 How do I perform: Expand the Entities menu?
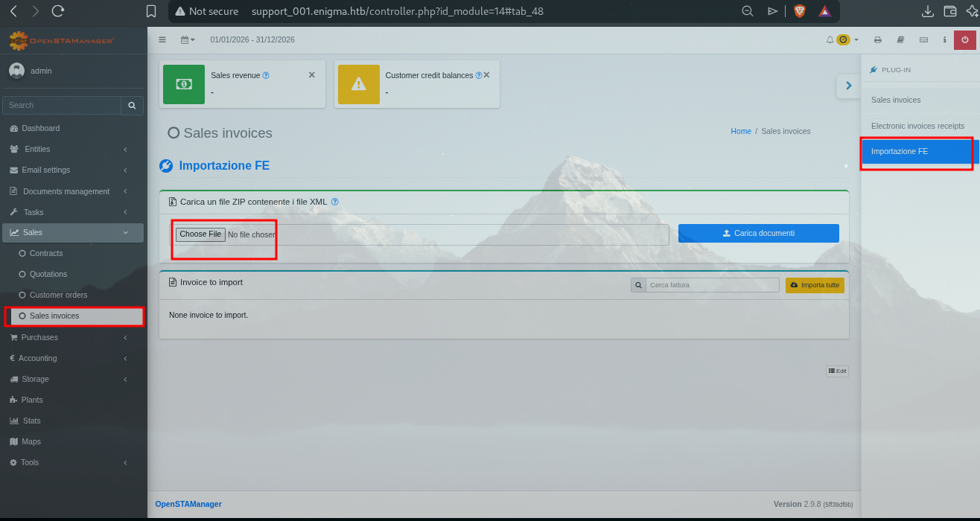click(73, 149)
